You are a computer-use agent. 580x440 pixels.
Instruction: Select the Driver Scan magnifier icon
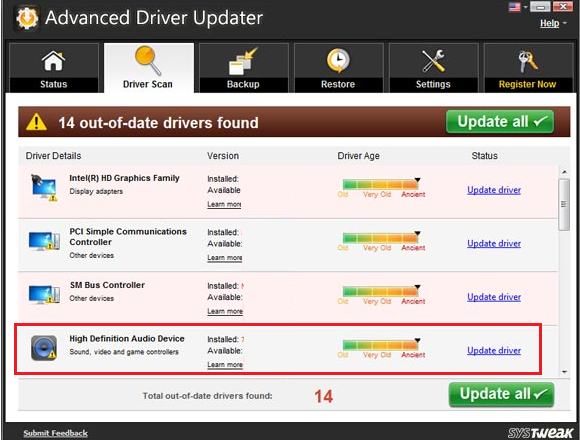click(148, 60)
